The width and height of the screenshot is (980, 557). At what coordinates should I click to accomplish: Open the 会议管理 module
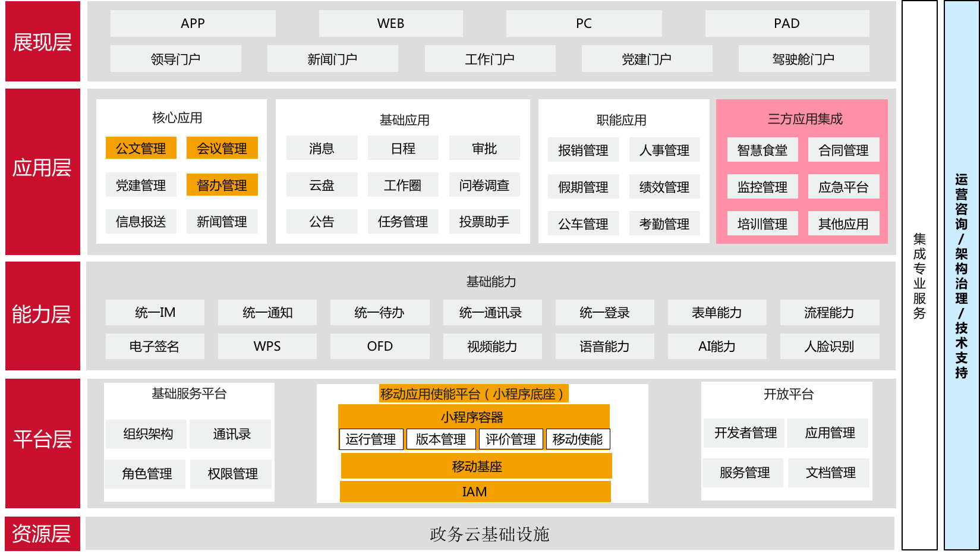(x=222, y=148)
